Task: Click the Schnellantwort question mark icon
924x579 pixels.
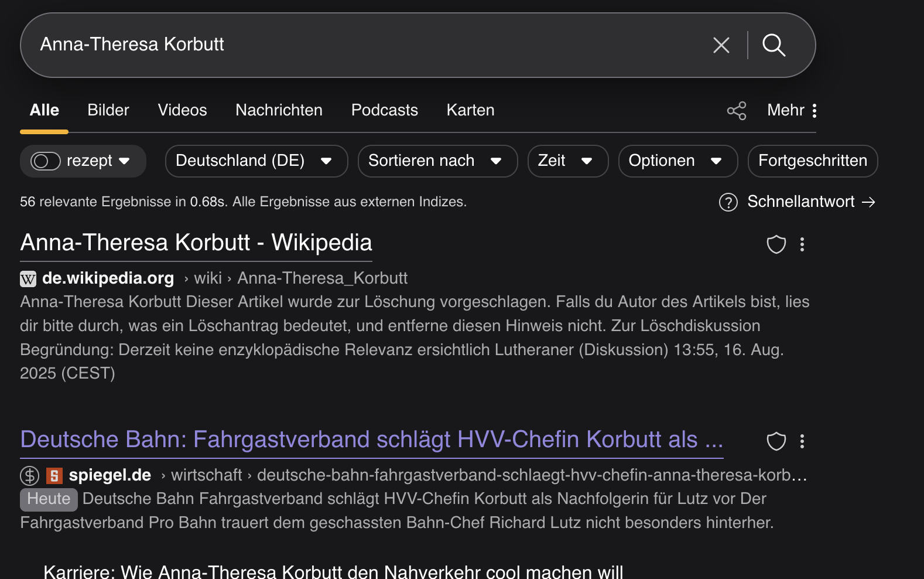Action: tap(728, 202)
